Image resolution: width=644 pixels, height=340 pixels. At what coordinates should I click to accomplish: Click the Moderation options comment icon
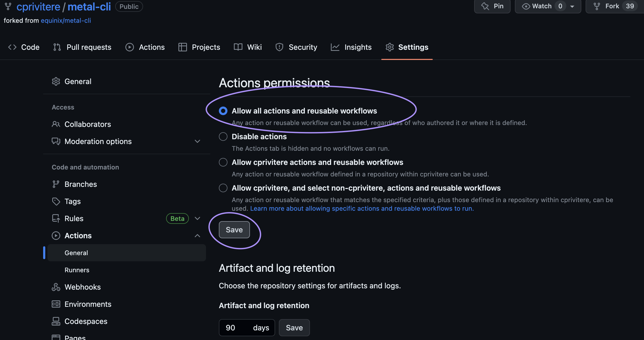pyautogui.click(x=56, y=141)
